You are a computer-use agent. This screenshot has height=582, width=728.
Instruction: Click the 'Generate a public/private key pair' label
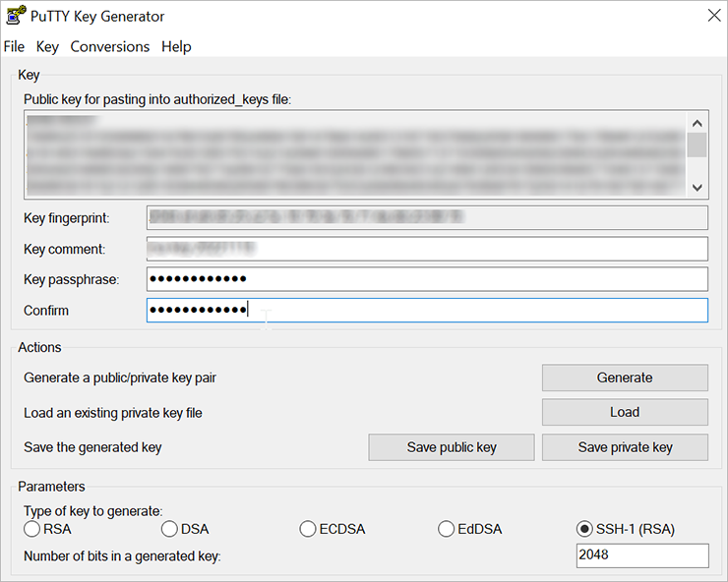coord(120,378)
